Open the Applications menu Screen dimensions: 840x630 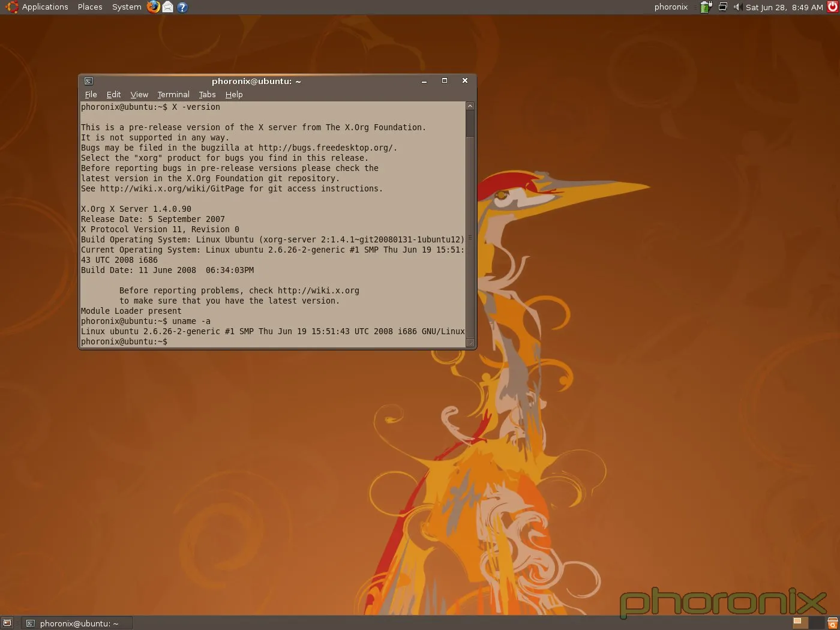45,7
